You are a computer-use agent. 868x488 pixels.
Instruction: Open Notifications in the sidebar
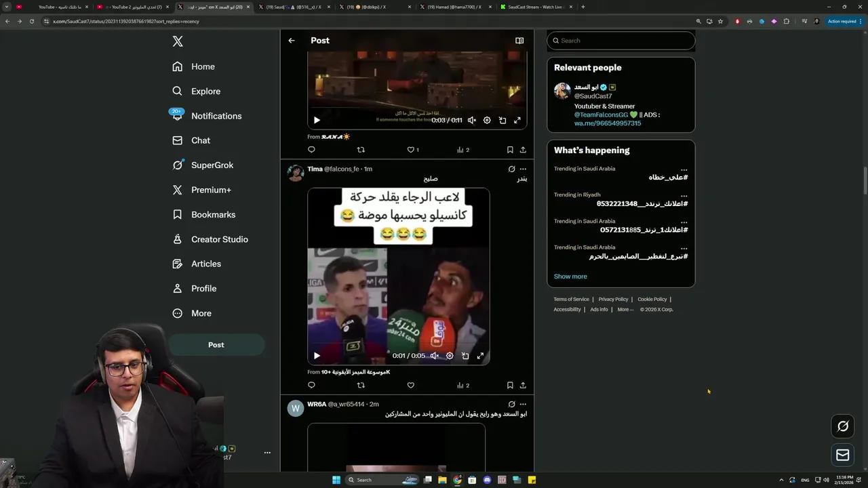tap(206, 116)
